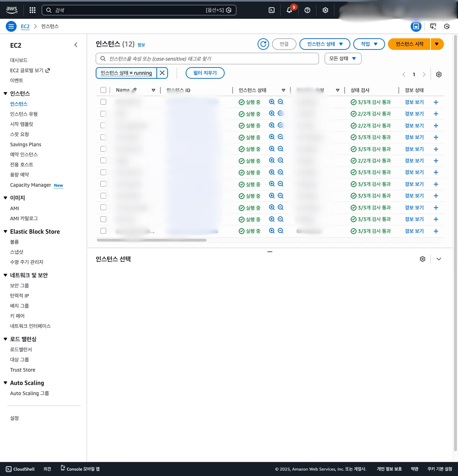Remove the running state filter with X
458x476 pixels.
point(162,73)
